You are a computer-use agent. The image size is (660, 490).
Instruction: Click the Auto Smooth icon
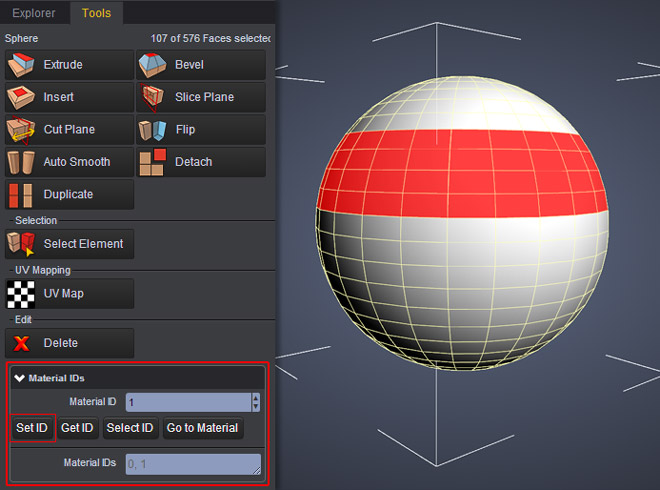pyautogui.click(x=21, y=162)
